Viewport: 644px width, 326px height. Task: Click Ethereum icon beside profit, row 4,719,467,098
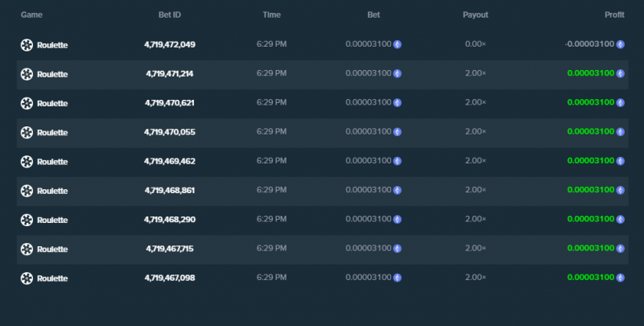point(620,278)
